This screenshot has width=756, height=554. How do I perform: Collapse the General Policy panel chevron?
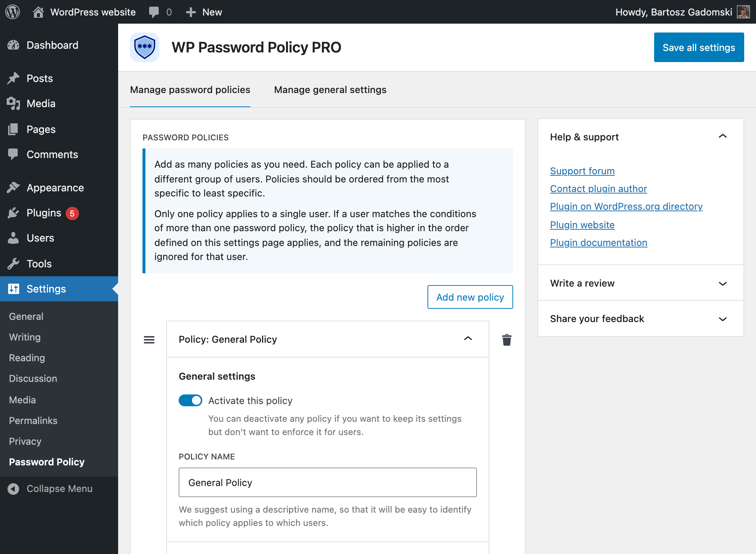pyautogui.click(x=468, y=339)
